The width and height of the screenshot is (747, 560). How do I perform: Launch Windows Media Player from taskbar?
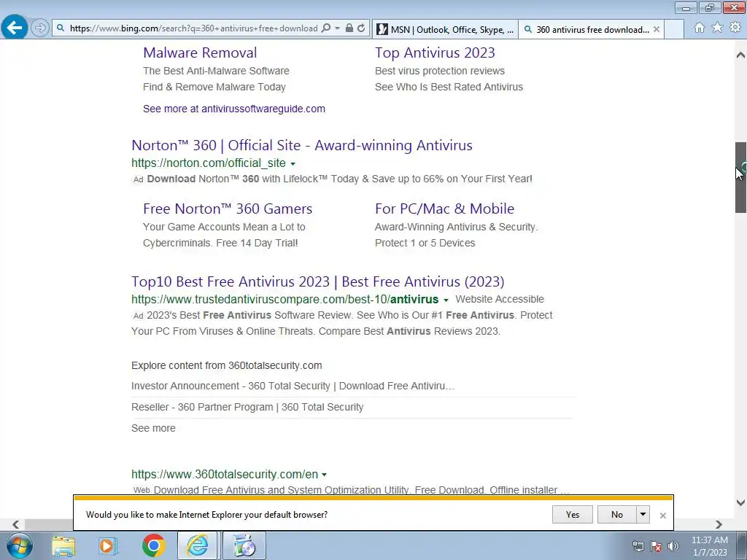coord(108,546)
